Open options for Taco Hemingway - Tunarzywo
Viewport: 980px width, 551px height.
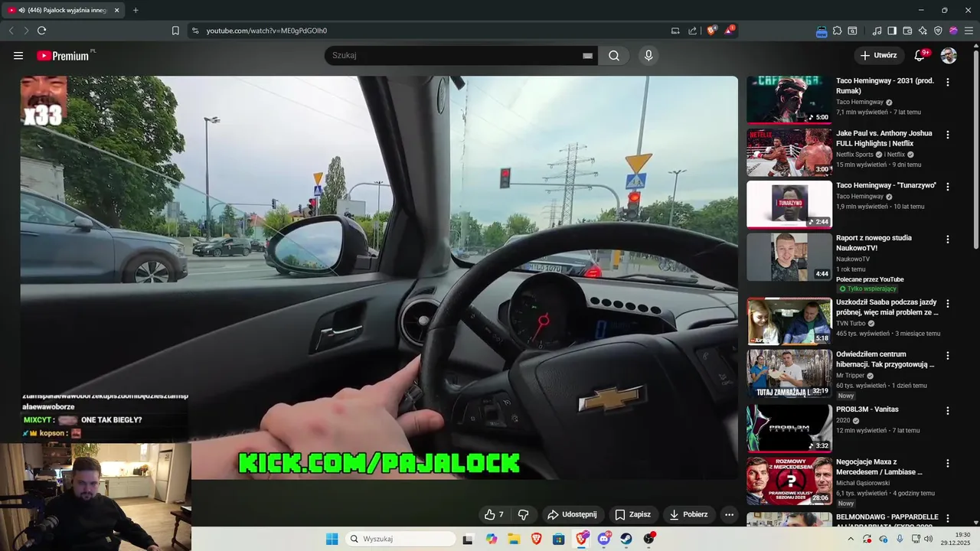[948, 187]
